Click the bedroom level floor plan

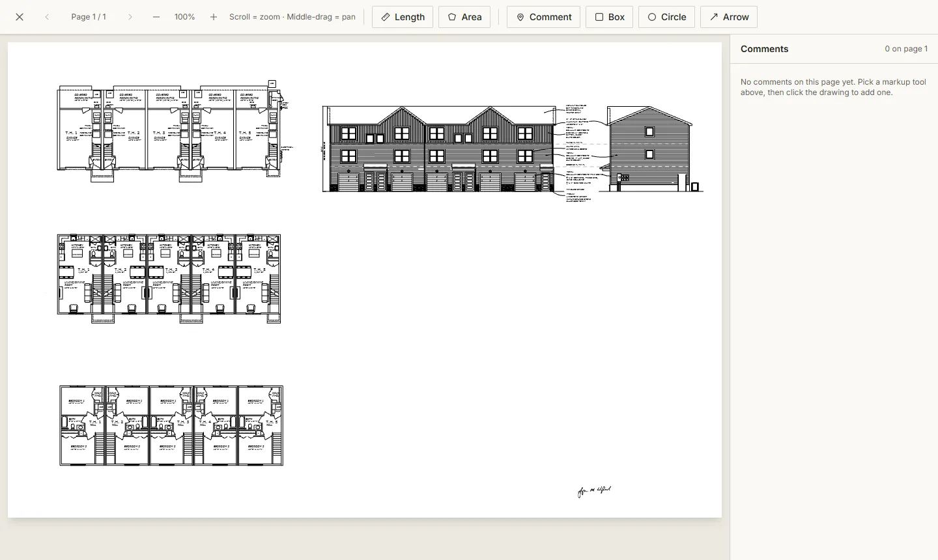171,425
